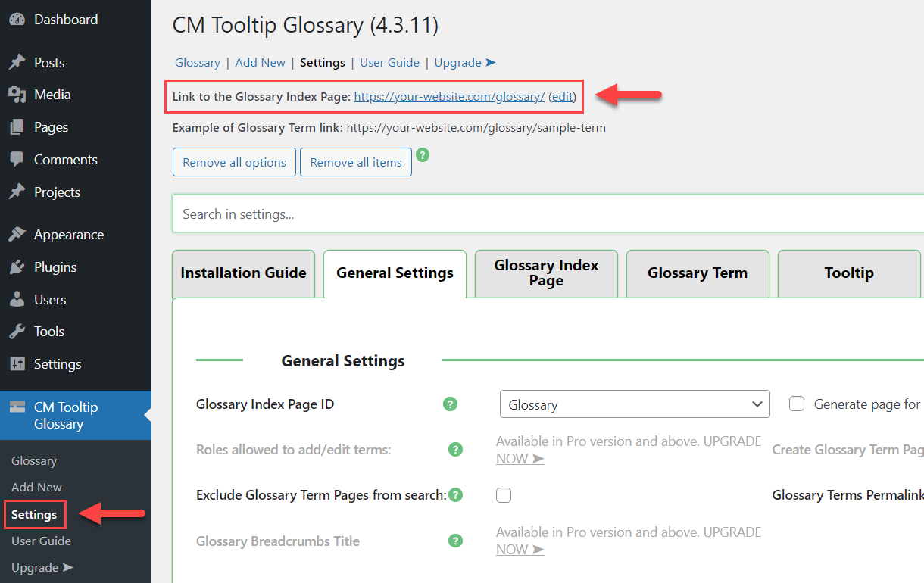
Task: Open the Glossary Index Page ID dropdown
Action: [635, 404]
